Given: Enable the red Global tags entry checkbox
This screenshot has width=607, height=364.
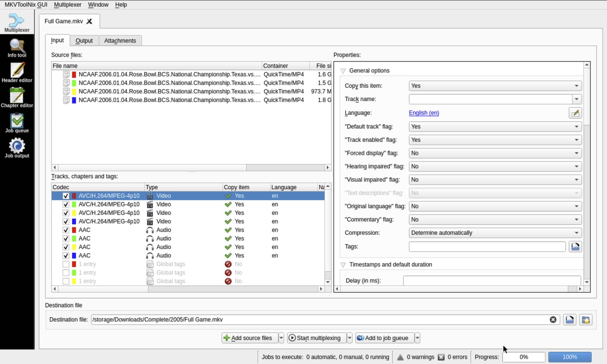Looking at the screenshot, I should (66, 264).
